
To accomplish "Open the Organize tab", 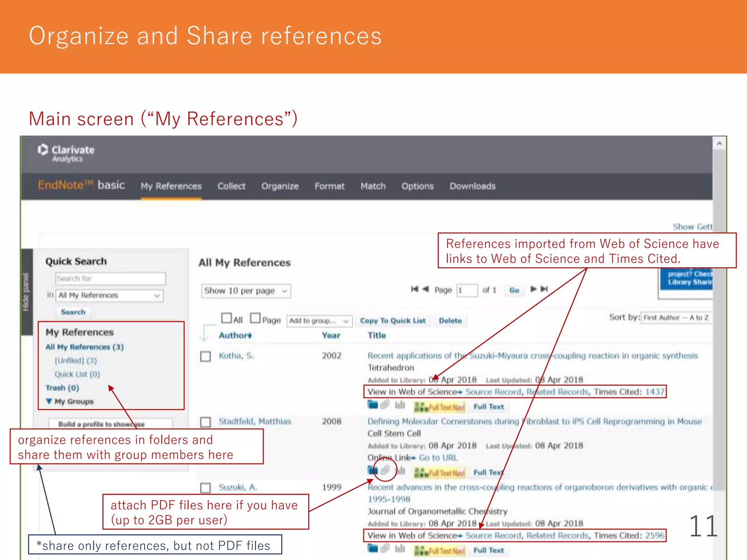I will tap(280, 186).
